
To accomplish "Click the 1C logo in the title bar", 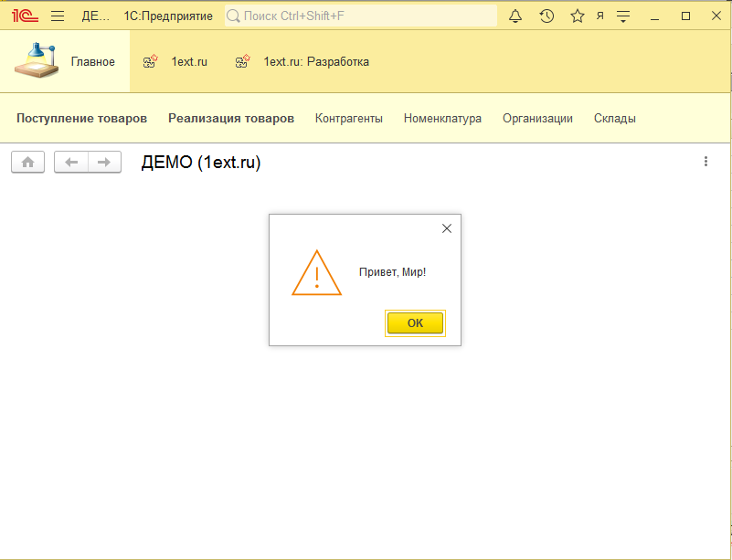I will coord(22,15).
